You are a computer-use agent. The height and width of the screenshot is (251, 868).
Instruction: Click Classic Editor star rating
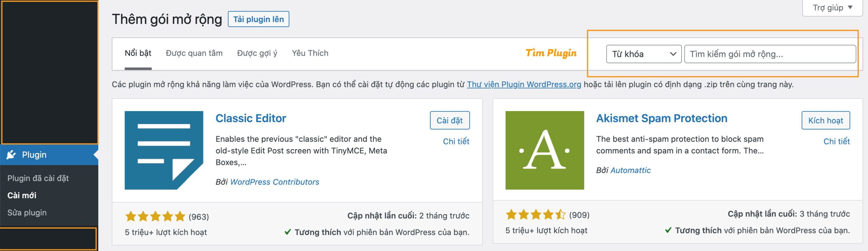[x=155, y=216]
